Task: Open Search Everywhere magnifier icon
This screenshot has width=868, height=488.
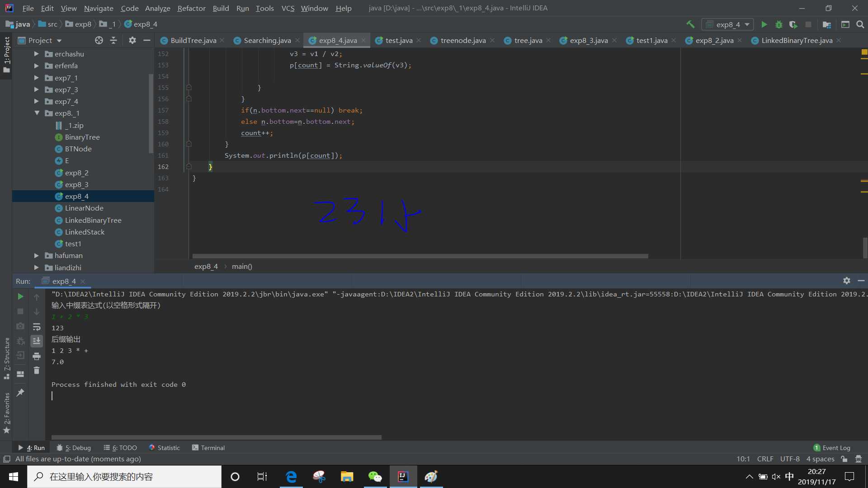Action: (860, 24)
